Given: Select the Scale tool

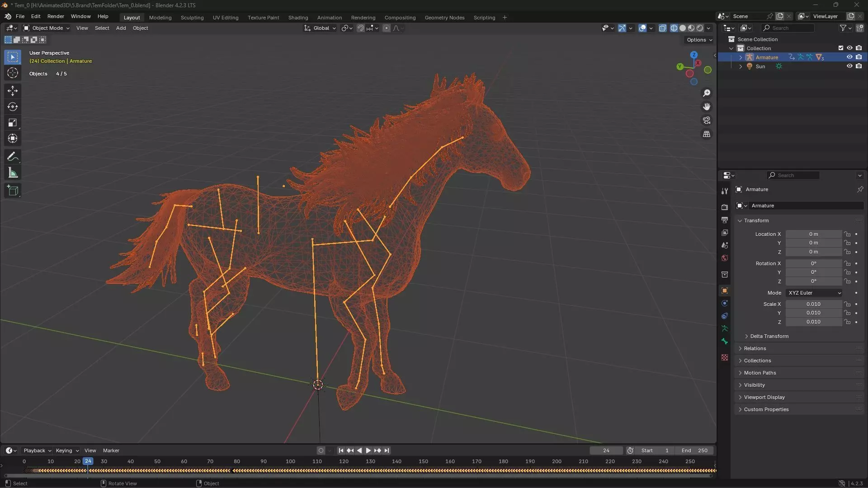Looking at the screenshot, I should (x=13, y=122).
